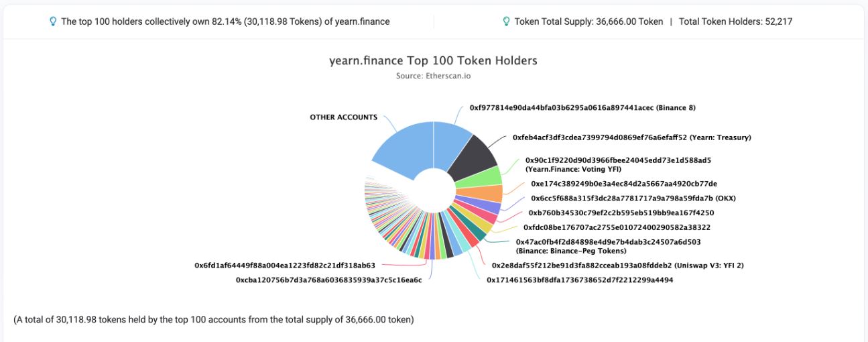This screenshot has width=868, height=342.
Task: Click address label 0xcba120756b7d3a768a
Action: [x=328, y=280]
